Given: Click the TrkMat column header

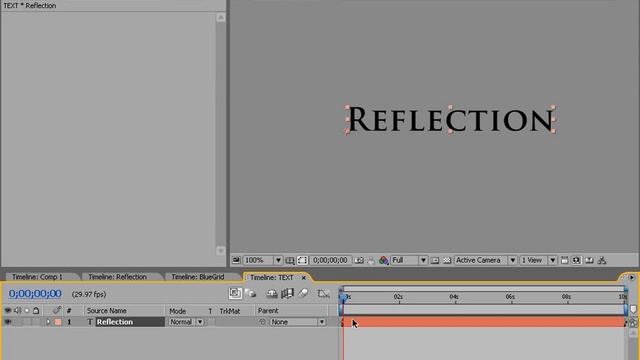Looking at the screenshot, I should [230, 311].
